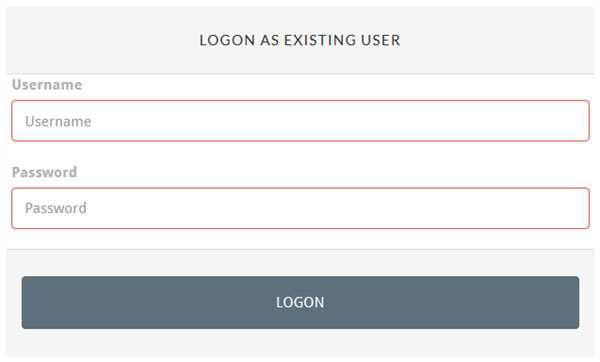Image resolution: width=600 pixels, height=362 pixels.
Task: Submit the form with the dark LOGON button
Action: click(x=300, y=302)
